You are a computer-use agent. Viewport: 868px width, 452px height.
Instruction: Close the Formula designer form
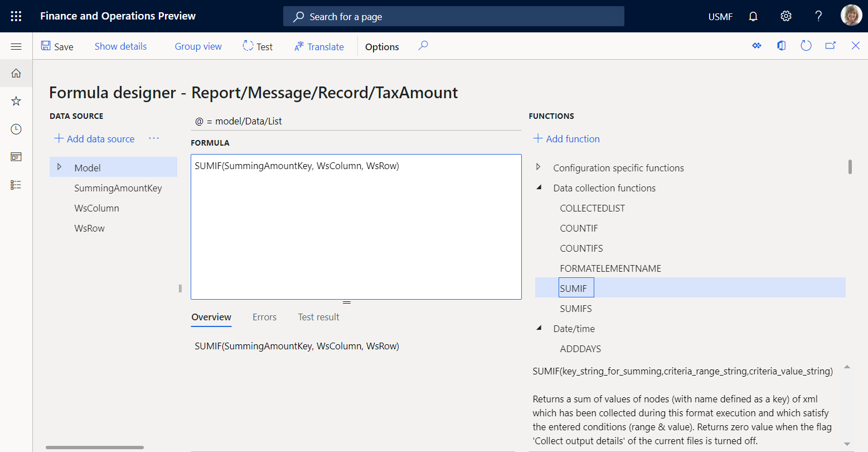click(855, 46)
